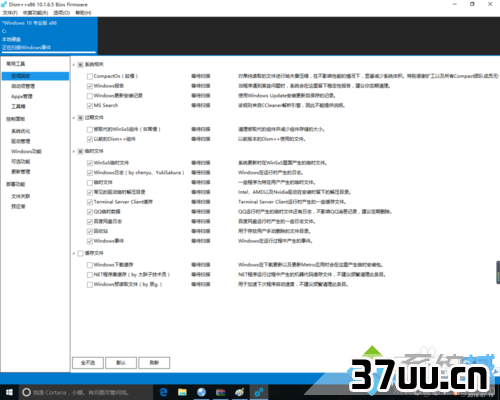The width and height of the screenshot is (500, 400).
Task: Uncheck the Windows事件 checkbox
Action: pyautogui.click(x=89, y=241)
